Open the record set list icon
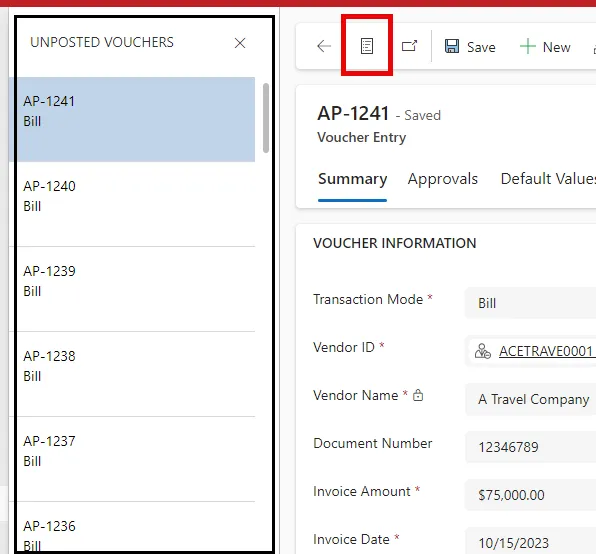Screen dimensions: 596x554 click(x=367, y=46)
